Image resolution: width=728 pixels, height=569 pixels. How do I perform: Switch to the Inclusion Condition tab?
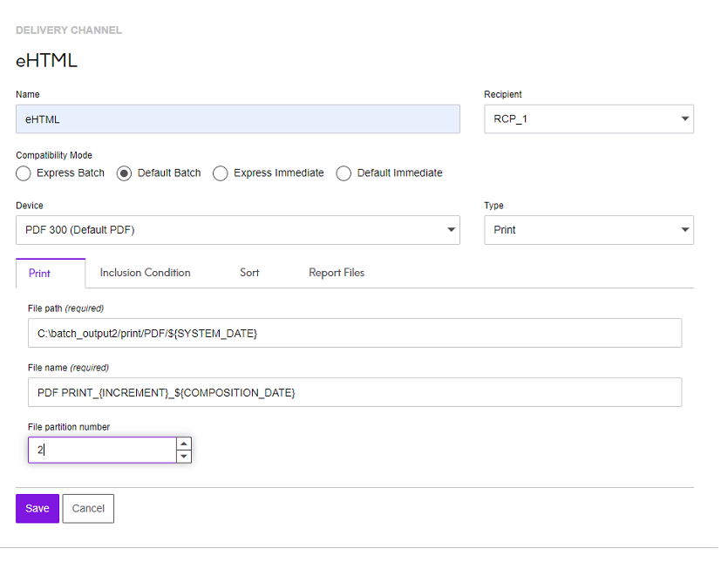145,273
